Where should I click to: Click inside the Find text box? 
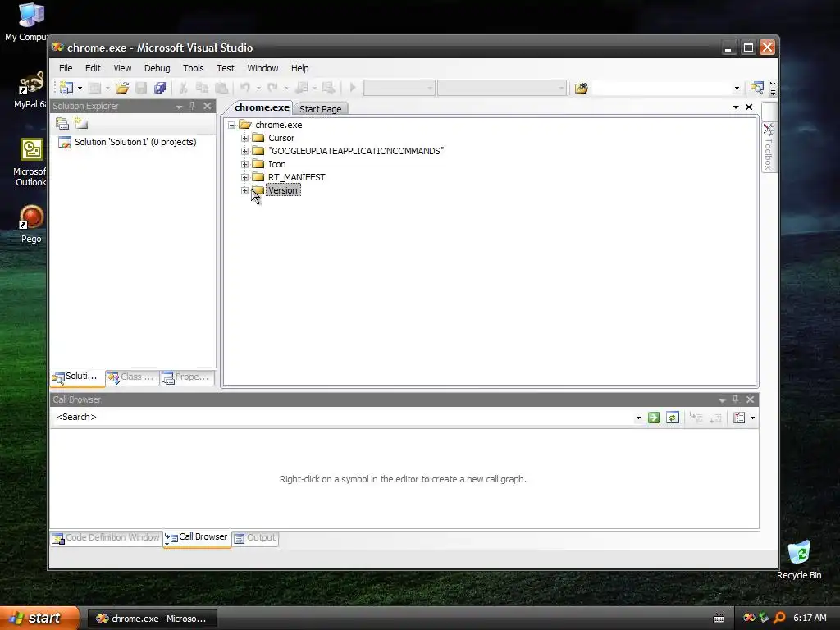click(x=662, y=89)
